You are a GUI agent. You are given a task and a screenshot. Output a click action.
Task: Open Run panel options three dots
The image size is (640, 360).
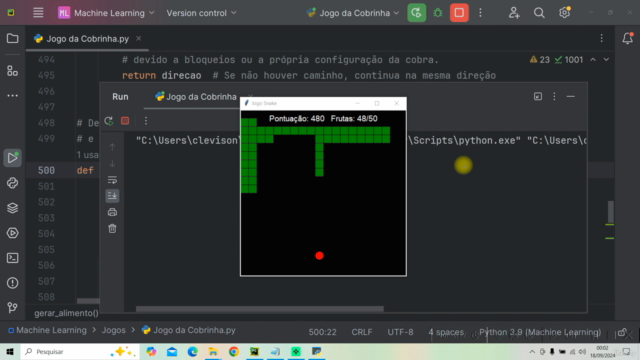[x=554, y=96]
